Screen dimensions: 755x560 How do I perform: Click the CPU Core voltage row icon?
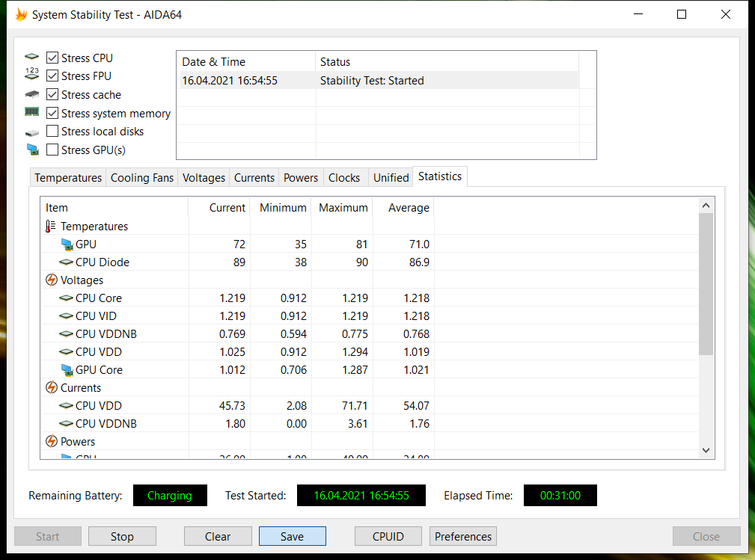66,298
